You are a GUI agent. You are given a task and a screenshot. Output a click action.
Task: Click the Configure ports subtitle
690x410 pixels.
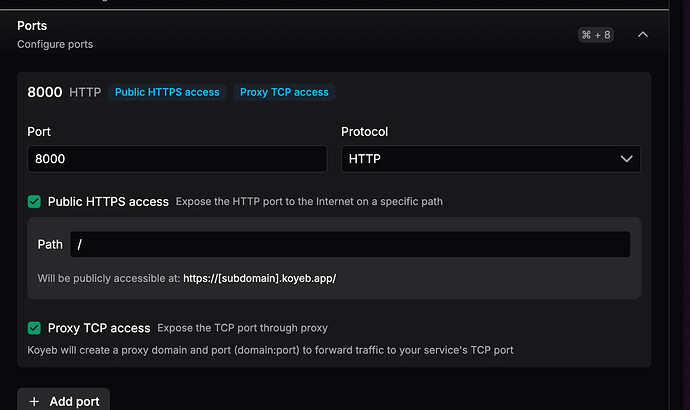[x=55, y=44]
